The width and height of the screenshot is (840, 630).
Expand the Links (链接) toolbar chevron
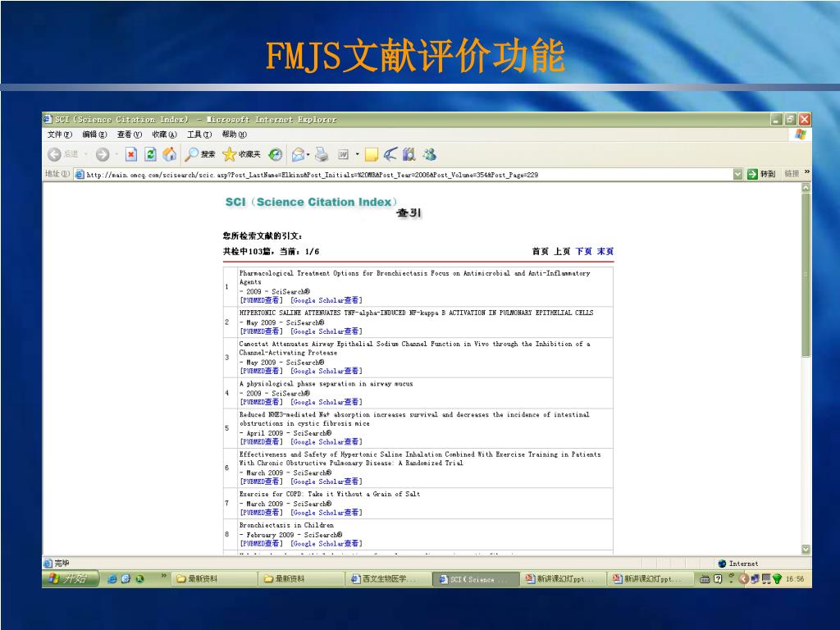click(807, 172)
